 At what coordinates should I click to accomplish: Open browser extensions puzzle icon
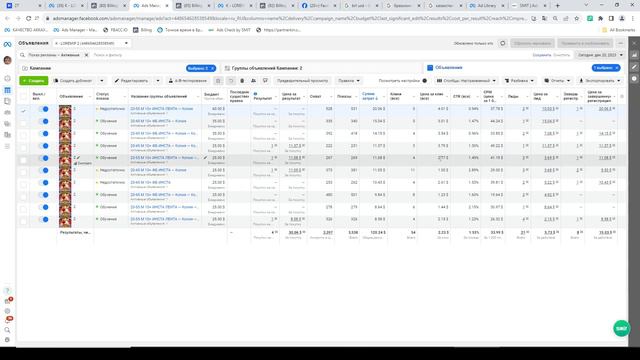point(600,18)
